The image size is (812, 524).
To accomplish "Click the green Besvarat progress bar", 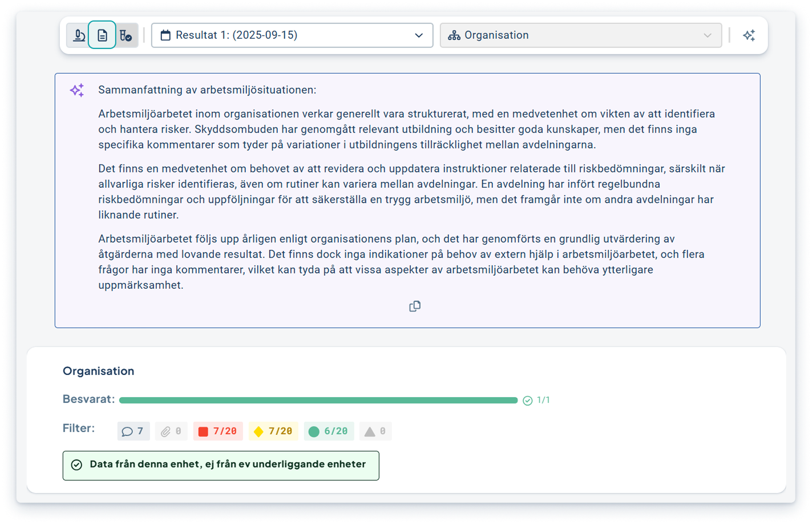I will tap(318, 400).
